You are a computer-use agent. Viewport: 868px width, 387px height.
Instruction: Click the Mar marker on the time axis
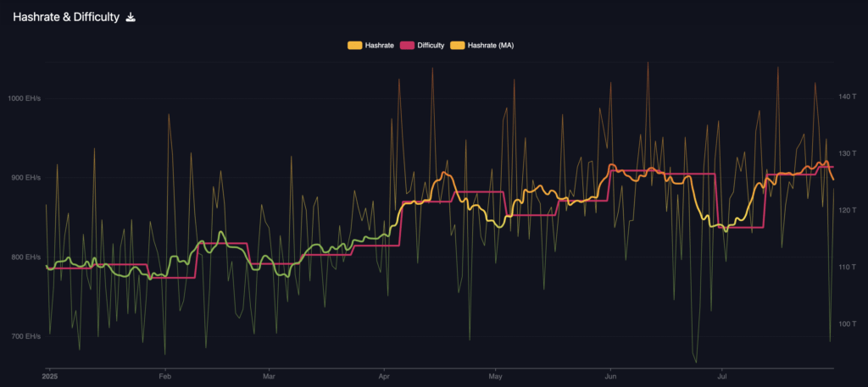point(269,375)
